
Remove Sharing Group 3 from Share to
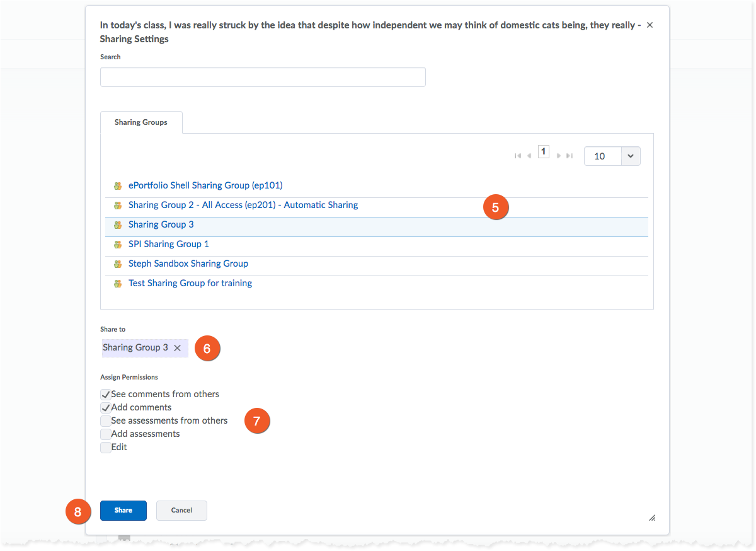coord(178,348)
